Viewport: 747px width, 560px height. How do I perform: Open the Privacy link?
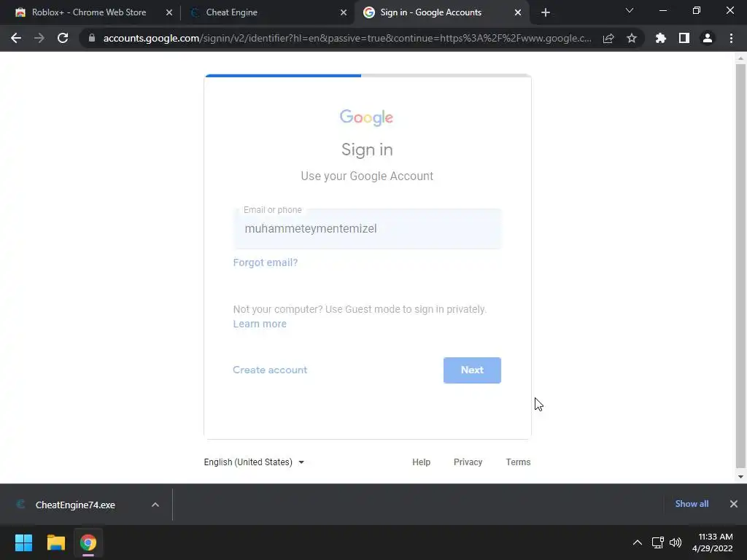pyautogui.click(x=468, y=462)
